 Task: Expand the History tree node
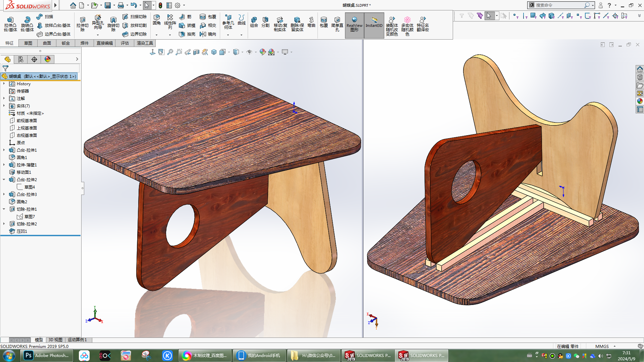tap(4, 84)
